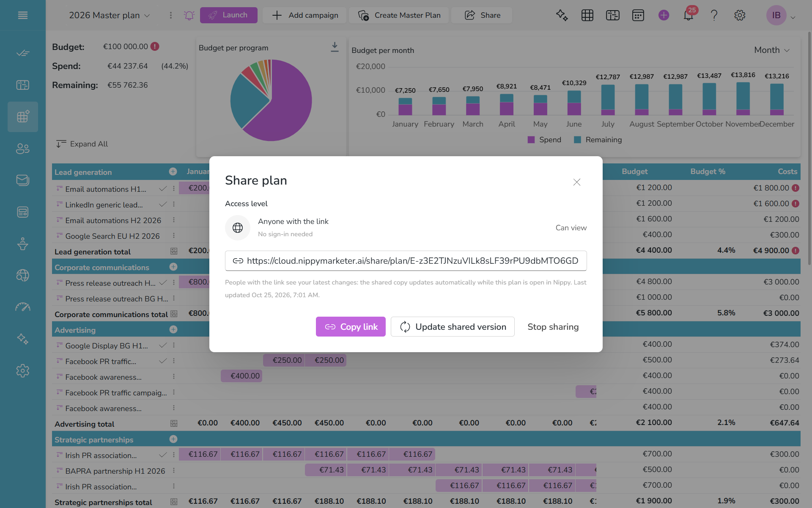Expand All program rows
The image size is (812, 508).
(82, 144)
